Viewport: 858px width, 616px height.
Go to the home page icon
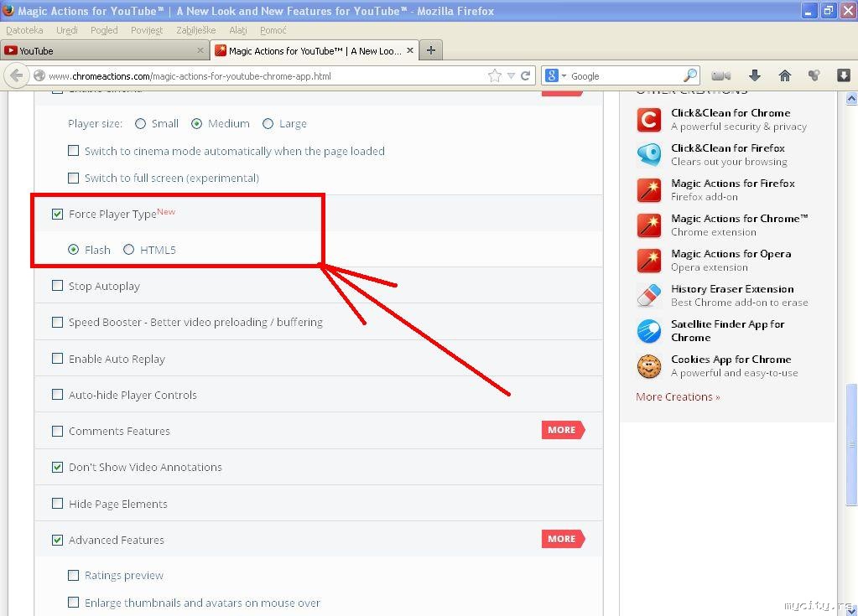785,75
